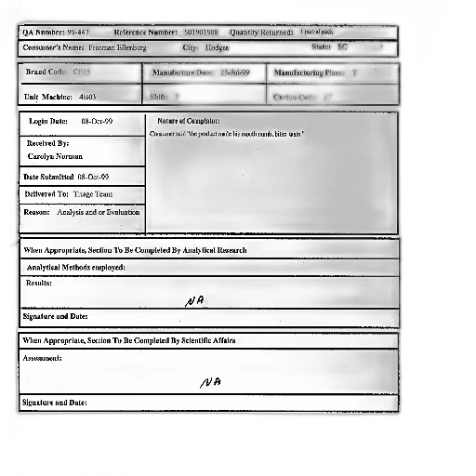Click the Brand Code field

click(80, 73)
